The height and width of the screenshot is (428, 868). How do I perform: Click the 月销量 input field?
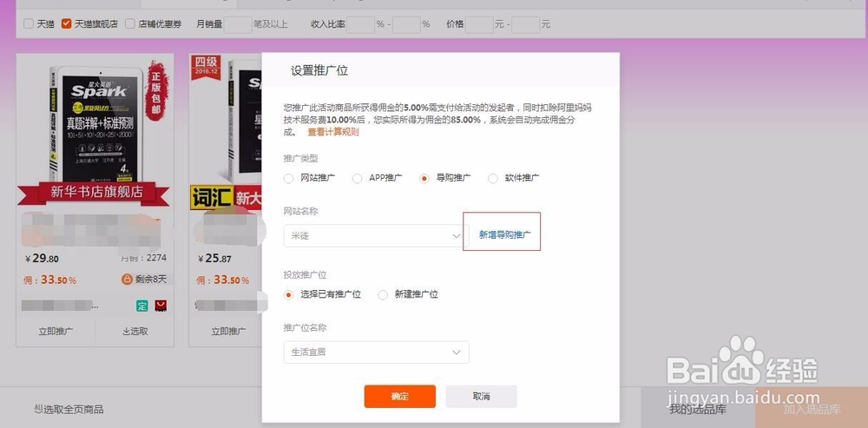(238, 24)
